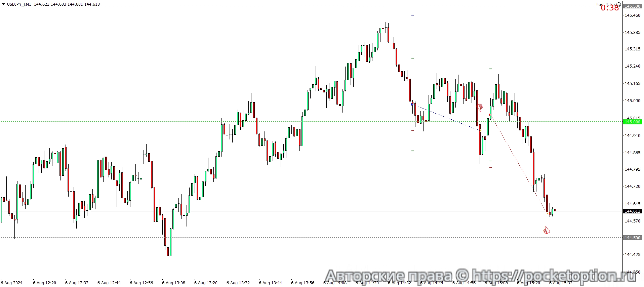Open chart menu via triangle beside USDJPY_i,M1

coord(3,4)
